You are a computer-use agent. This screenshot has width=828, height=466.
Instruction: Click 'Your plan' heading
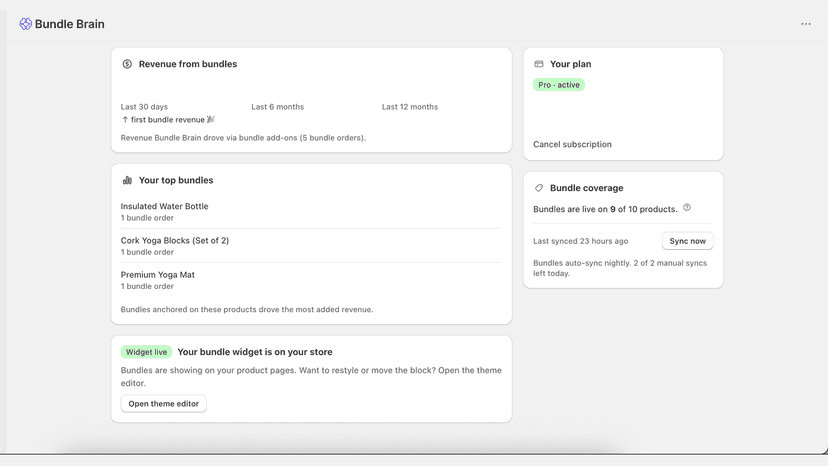click(x=570, y=64)
